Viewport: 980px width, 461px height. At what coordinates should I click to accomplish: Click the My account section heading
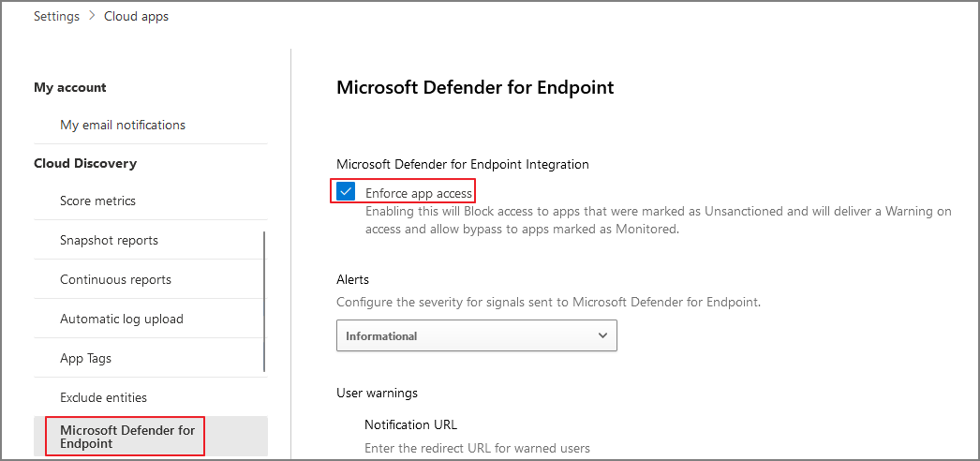pyautogui.click(x=70, y=87)
